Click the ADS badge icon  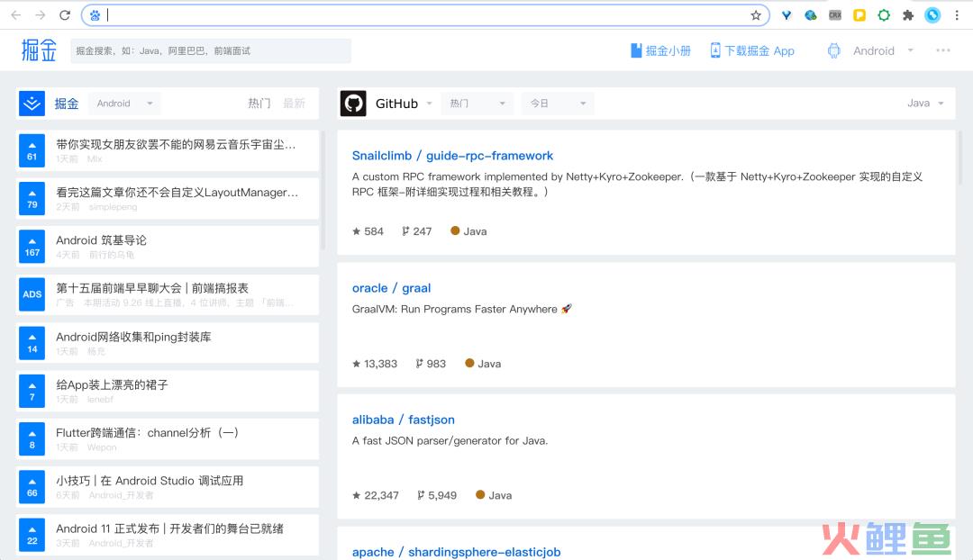32,294
